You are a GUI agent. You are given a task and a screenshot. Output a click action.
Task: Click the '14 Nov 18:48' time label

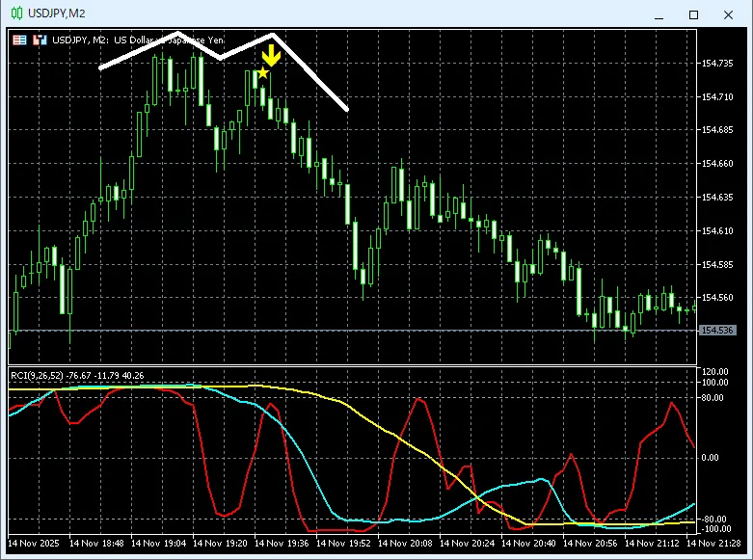coord(96,544)
